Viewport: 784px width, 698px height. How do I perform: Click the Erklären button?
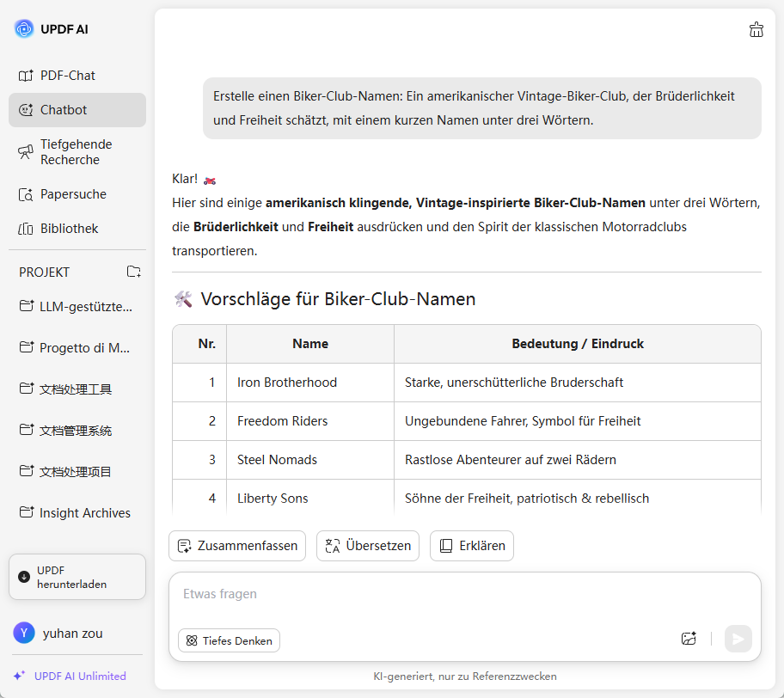point(472,546)
